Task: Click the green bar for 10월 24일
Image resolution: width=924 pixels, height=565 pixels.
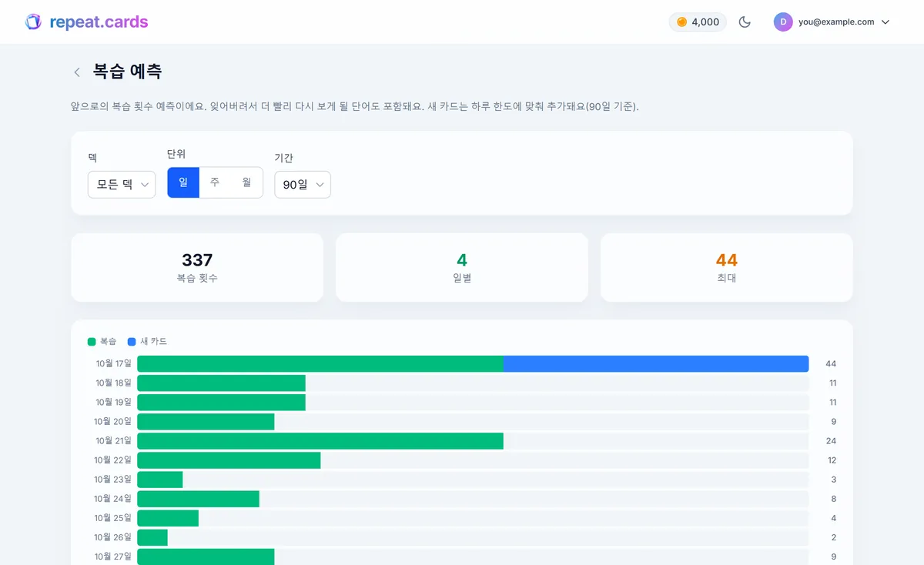Action: click(198, 499)
